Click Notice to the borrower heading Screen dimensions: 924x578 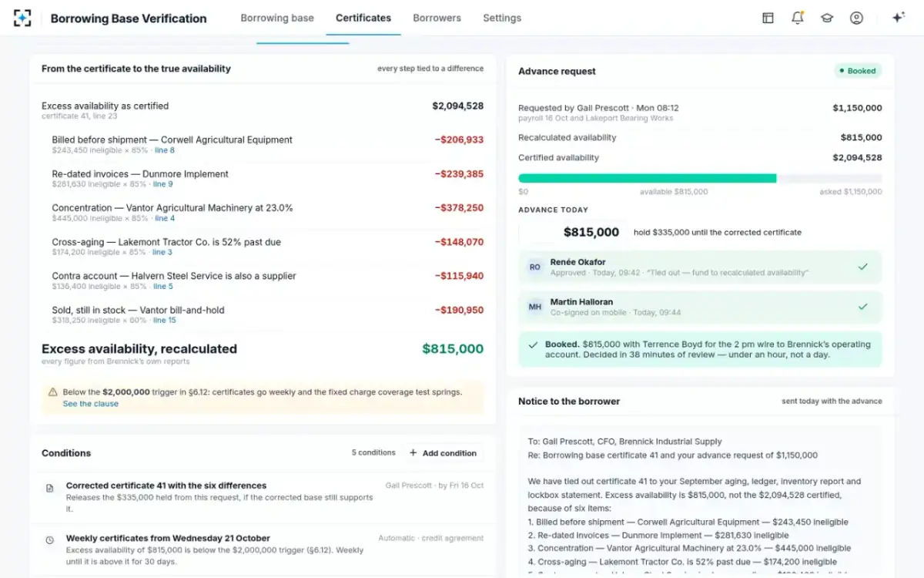pyautogui.click(x=569, y=402)
